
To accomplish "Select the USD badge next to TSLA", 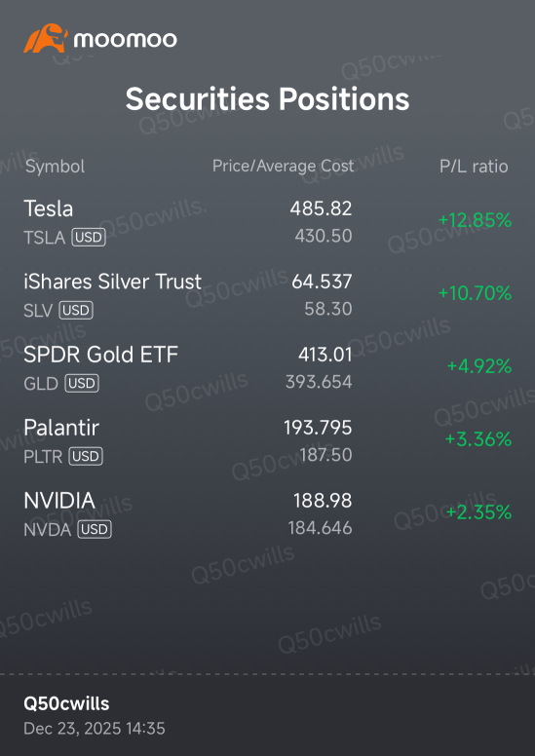I will click(89, 238).
